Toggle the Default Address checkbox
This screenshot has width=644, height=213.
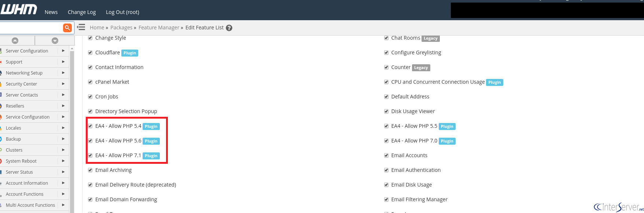coord(386,97)
